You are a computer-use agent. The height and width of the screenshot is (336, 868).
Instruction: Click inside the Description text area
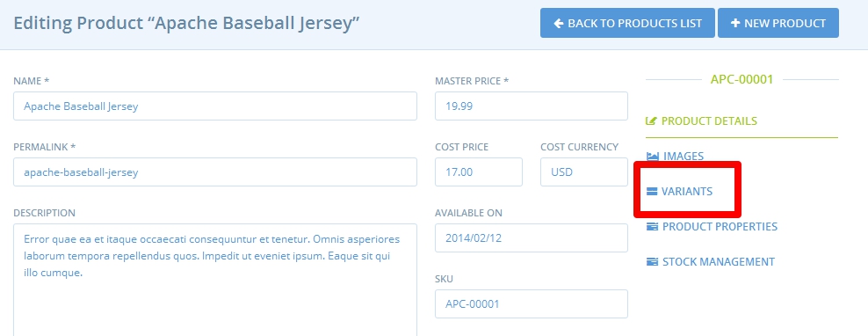tap(214, 280)
